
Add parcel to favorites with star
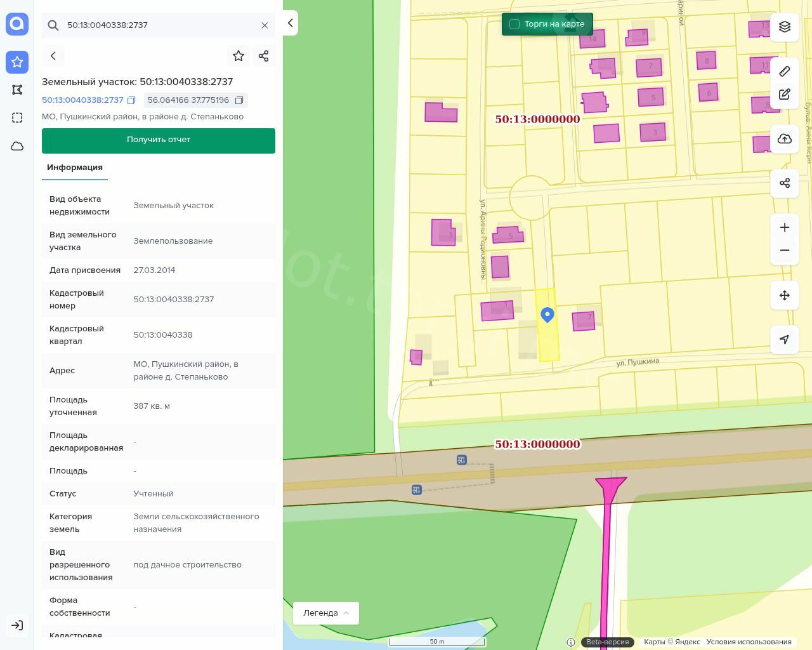tap(239, 56)
